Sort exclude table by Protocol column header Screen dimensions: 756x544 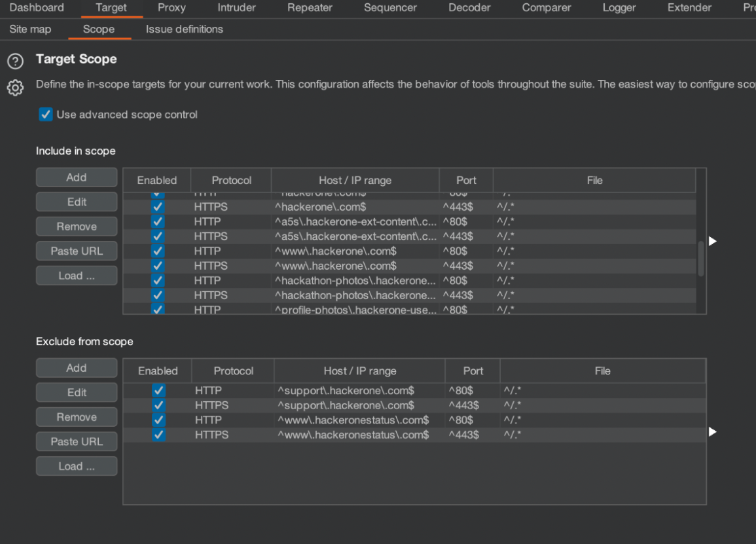pos(234,371)
